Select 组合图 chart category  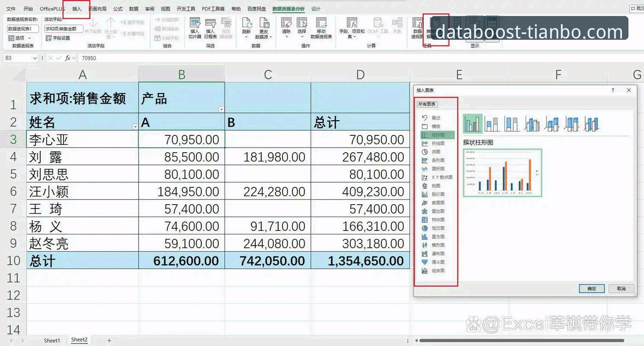pyautogui.click(x=437, y=271)
